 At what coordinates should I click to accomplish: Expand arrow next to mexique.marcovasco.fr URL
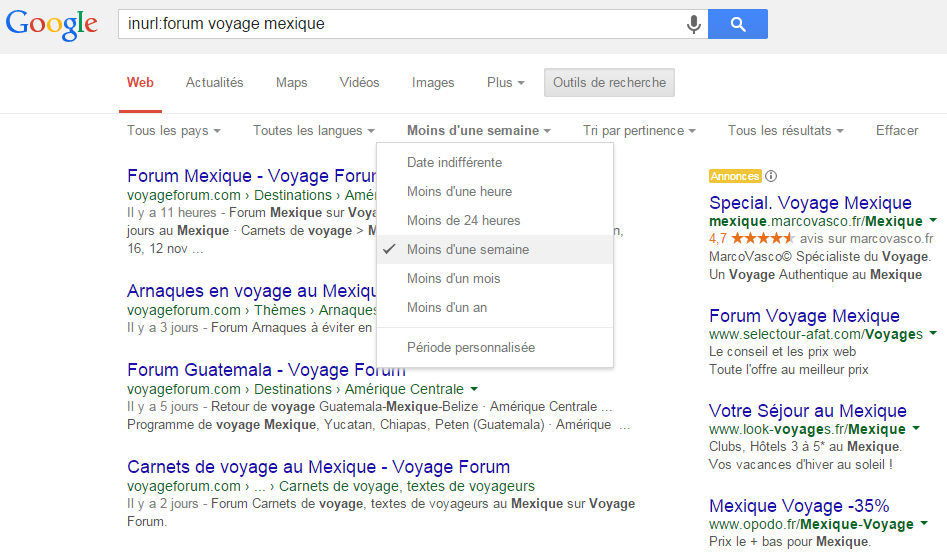(933, 220)
